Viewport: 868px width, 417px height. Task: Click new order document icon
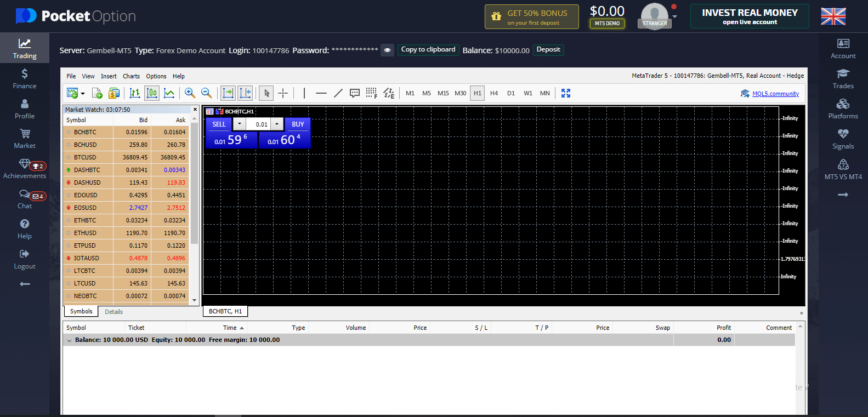pos(97,93)
